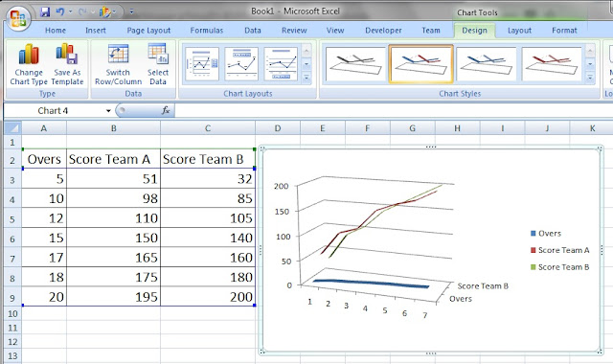Open the Data tab
Screen dimensions: 613x364
(253, 31)
